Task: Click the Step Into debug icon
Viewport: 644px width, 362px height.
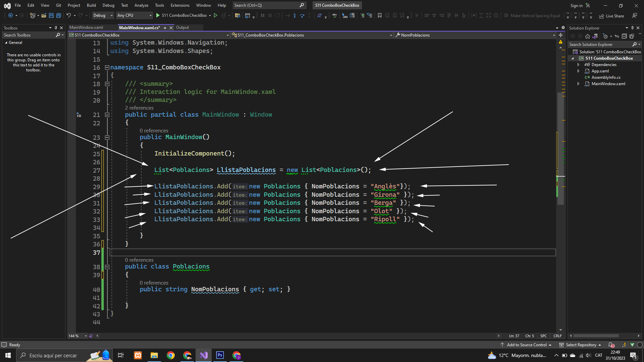Action: [294, 15]
